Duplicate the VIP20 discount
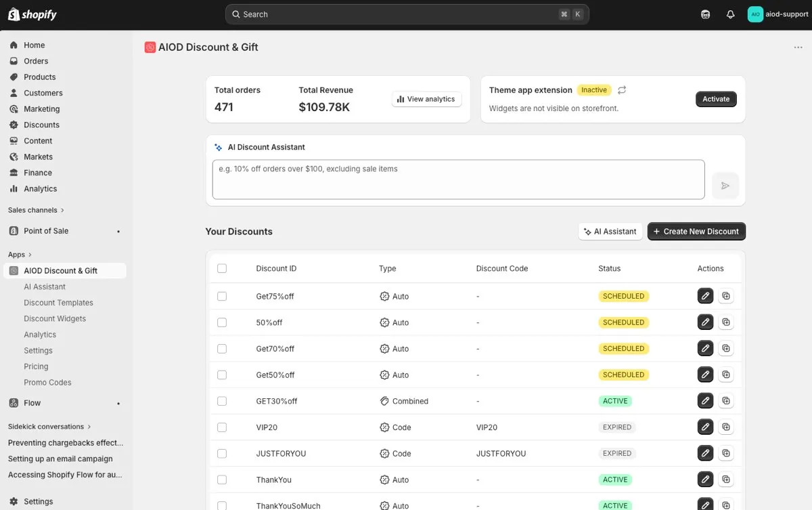The width and height of the screenshot is (812, 510). (x=726, y=427)
